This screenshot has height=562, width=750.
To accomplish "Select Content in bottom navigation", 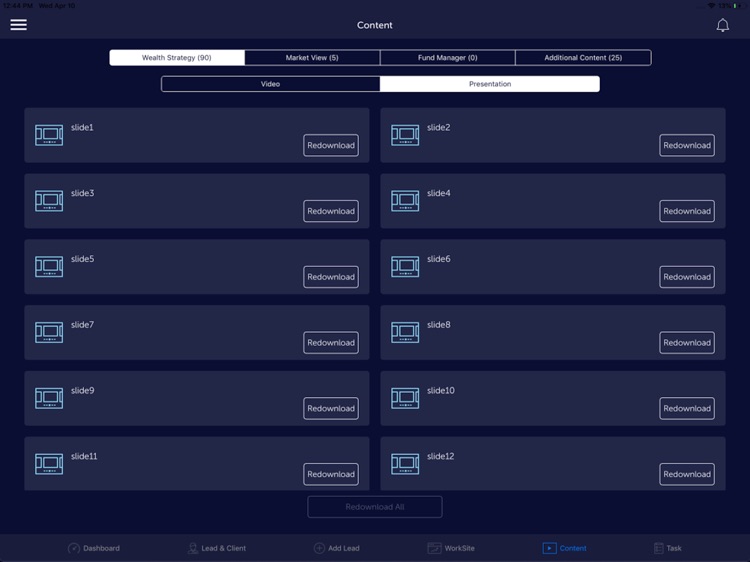I will click(x=564, y=548).
